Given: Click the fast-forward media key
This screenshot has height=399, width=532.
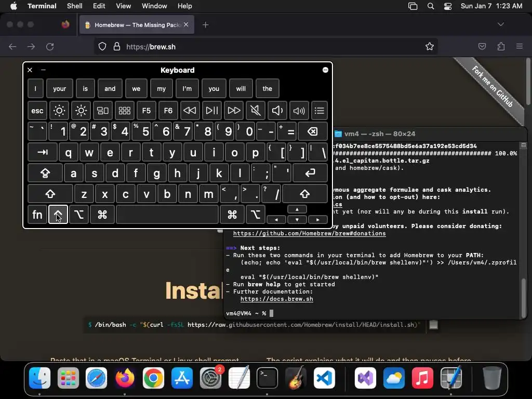Looking at the screenshot, I should (x=233, y=110).
